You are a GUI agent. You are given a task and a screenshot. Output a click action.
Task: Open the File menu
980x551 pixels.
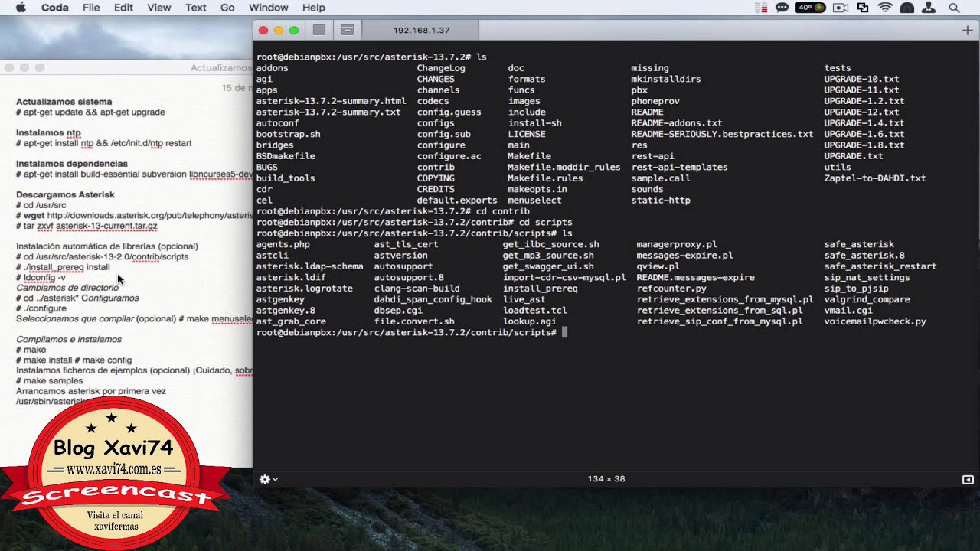coord(91,8)
